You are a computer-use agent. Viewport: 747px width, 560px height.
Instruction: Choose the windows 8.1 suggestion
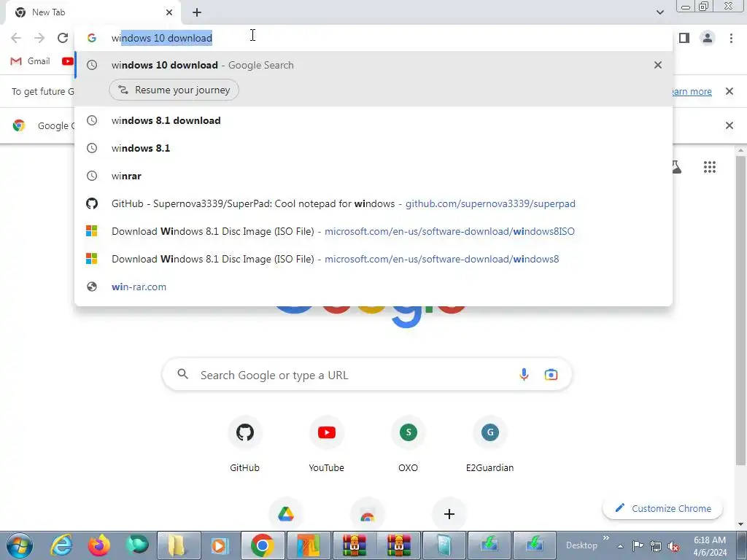pos(373,148)
